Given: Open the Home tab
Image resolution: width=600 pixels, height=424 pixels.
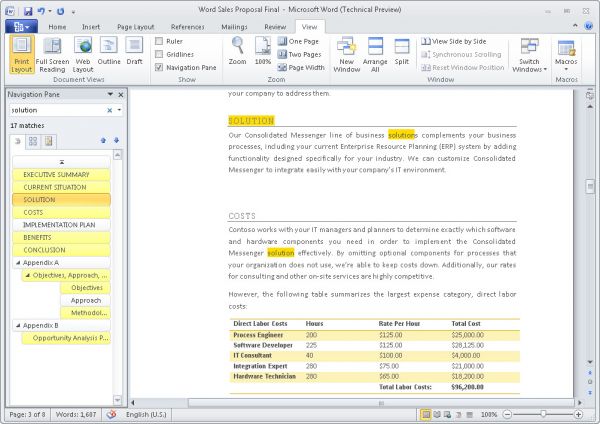Looking at the screenshot, I should click(57, 27).
